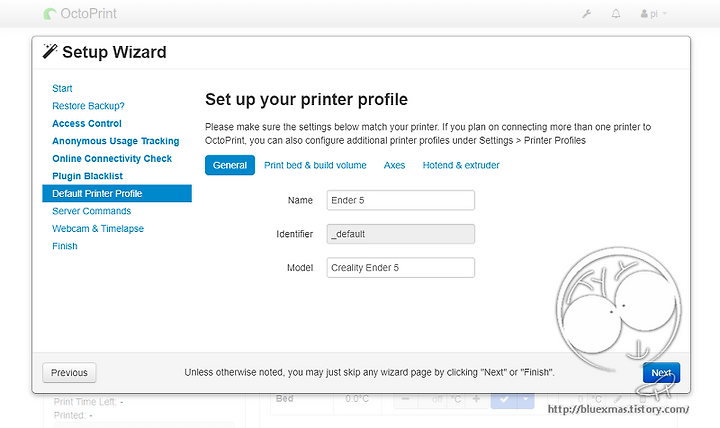Click the bed temperature plus button behind dialog

476,399
